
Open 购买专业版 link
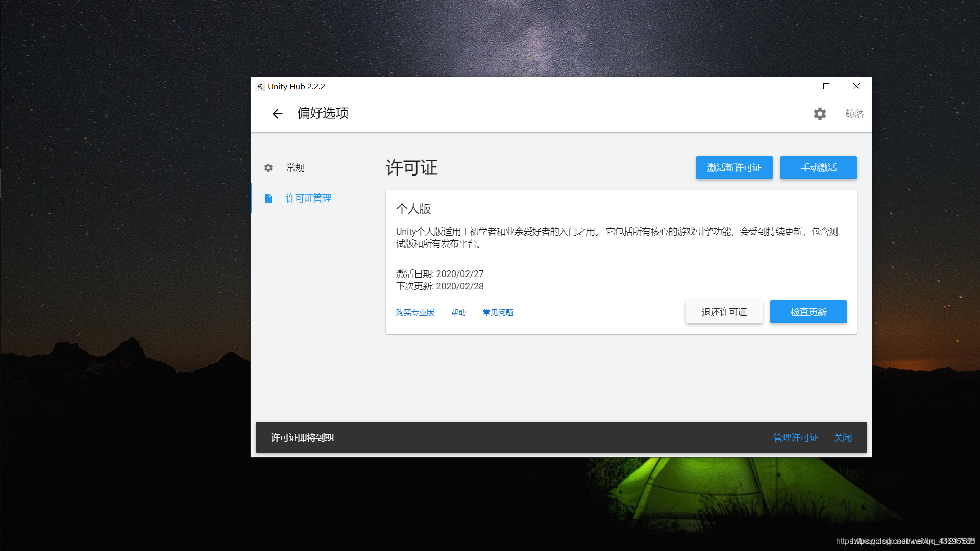(415, 313)
